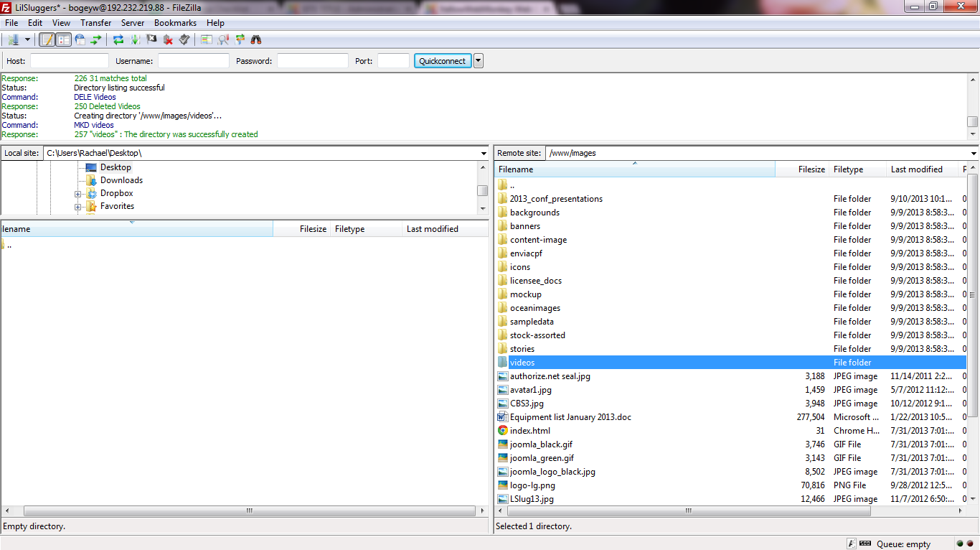Open the Site Manager dropdown arrow
The width and height of the screenshot is (980, 550).
pos(27,39)
